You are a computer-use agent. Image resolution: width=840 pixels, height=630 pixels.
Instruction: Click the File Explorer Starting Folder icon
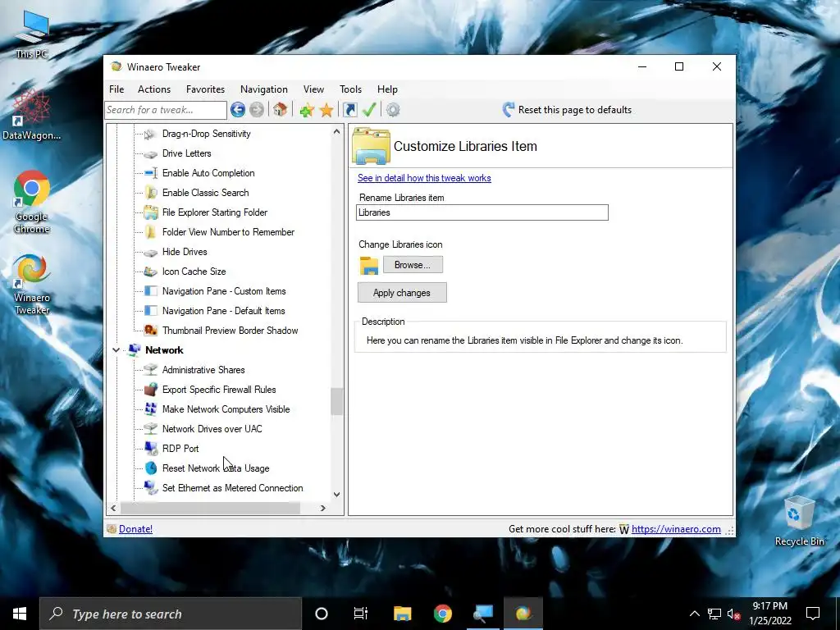click(151, 212)
